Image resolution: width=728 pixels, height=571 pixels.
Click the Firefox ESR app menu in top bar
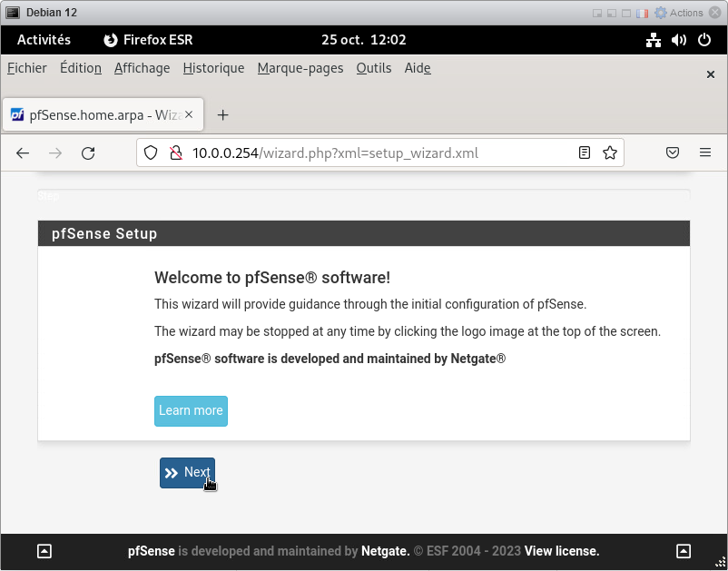click(148, 40)
